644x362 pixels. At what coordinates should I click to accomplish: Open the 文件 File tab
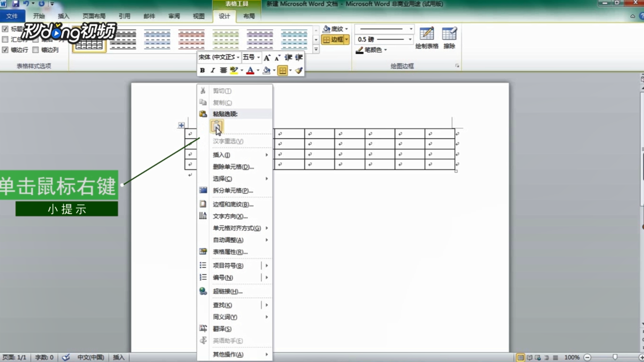[x=12, y=16]
